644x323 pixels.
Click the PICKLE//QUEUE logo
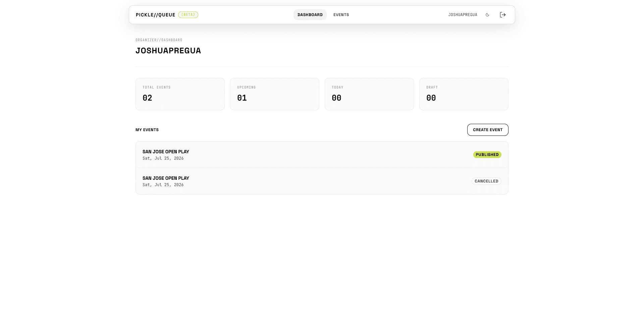[156, 15]
